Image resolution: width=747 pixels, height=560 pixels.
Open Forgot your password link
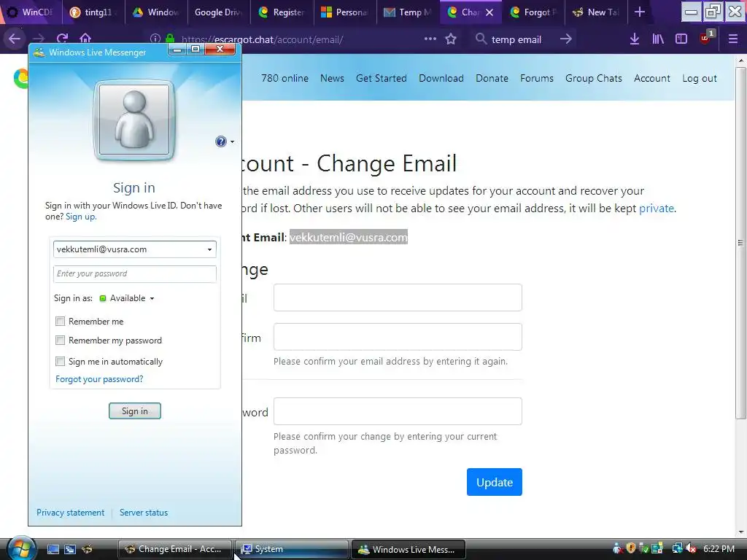[x=99, y=379]
